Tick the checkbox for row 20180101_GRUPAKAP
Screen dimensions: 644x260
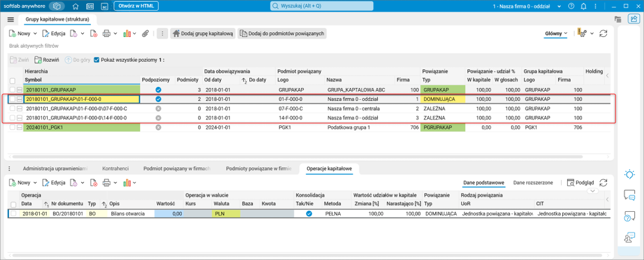click(x=12, y=90)
